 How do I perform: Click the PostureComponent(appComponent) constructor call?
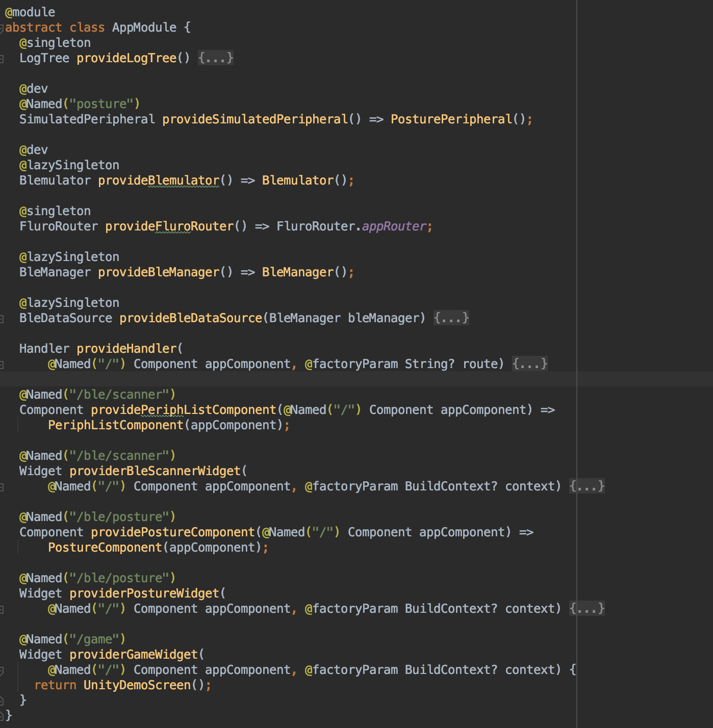155,548
